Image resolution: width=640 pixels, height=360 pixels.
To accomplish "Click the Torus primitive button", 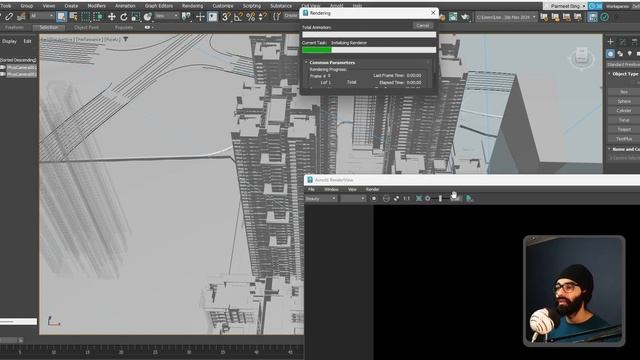I will click(x=624, y=120).
